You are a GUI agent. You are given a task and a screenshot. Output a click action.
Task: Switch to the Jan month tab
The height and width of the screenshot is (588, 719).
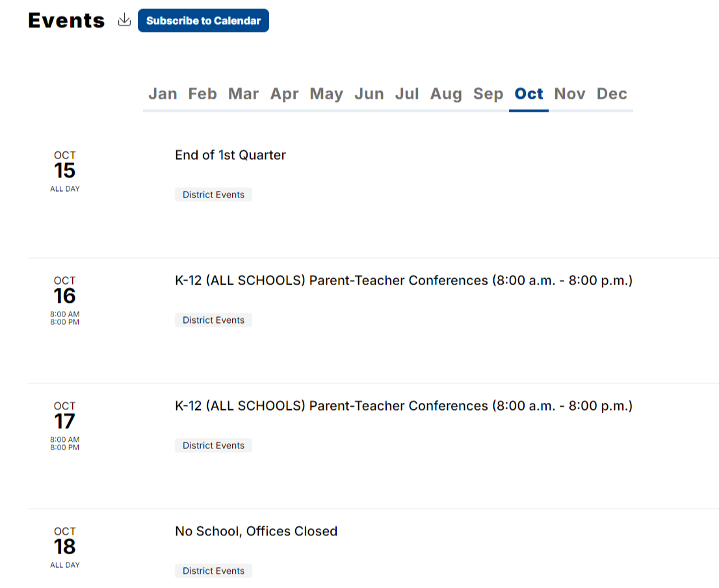click(163, 94)
